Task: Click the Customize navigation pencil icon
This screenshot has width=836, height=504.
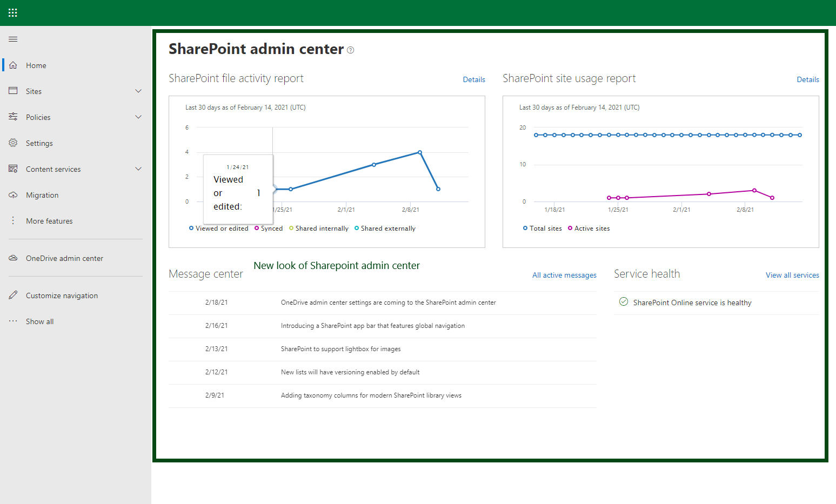Action: point(13,295)
